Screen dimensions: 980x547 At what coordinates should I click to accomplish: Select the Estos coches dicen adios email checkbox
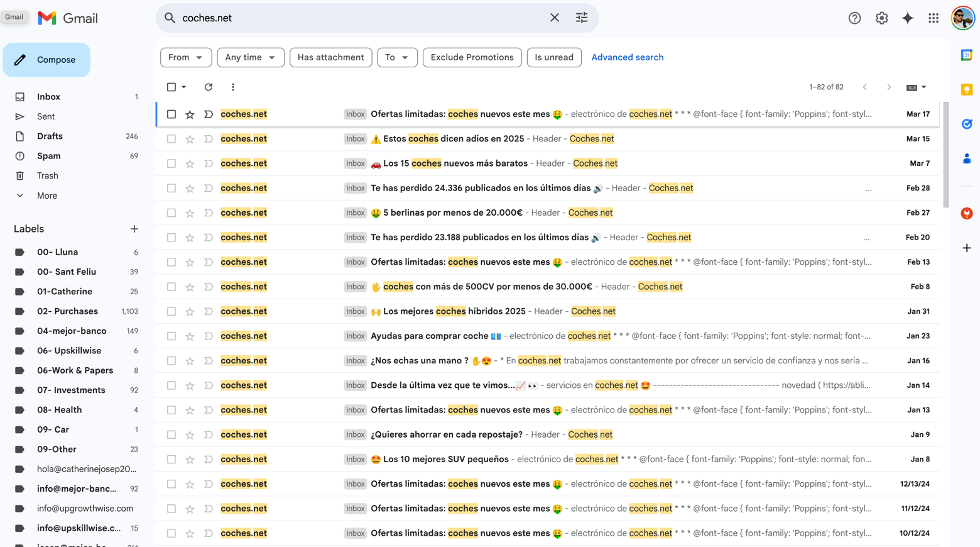point(171,139)
